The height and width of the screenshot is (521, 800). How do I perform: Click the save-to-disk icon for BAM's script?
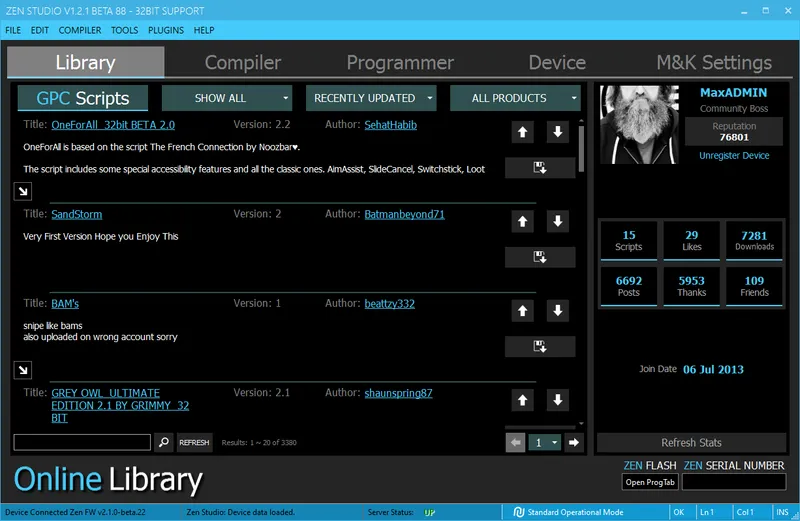point(540,347)
